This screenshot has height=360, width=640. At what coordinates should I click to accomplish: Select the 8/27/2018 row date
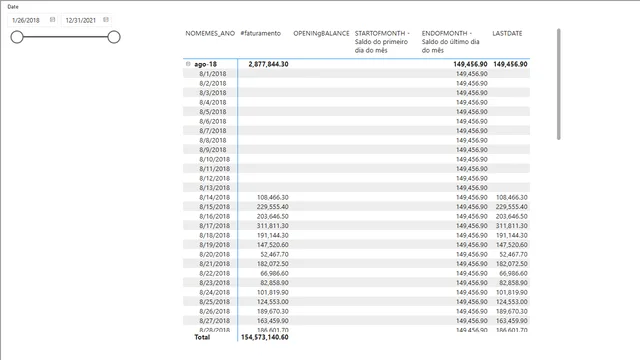coord(214,320)
